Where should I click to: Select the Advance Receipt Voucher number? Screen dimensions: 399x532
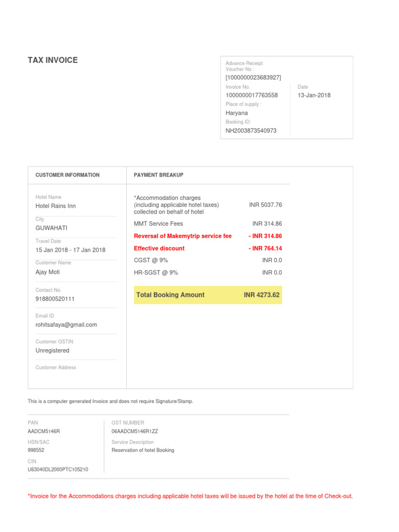(x=253, y=77)
